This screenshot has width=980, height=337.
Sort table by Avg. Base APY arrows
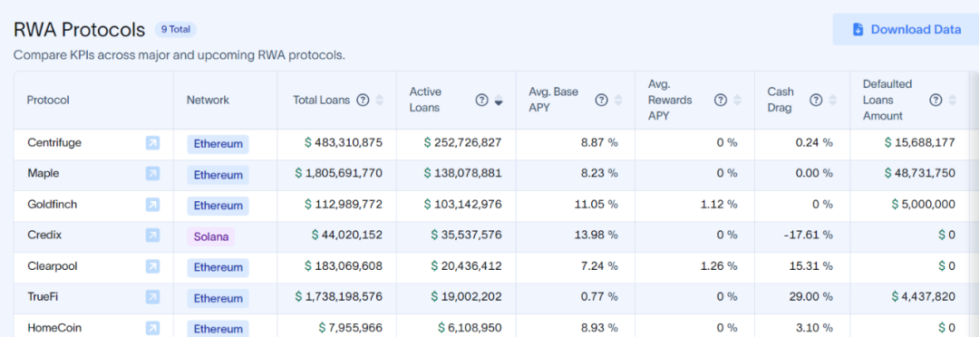[x=618, y=100]
